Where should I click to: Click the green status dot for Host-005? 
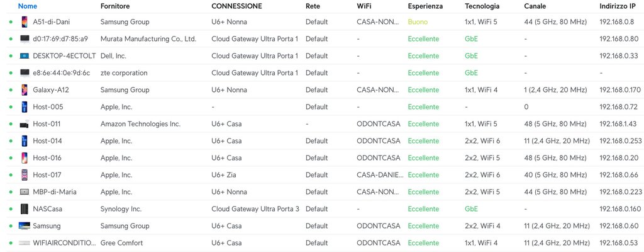coord(11,106)
